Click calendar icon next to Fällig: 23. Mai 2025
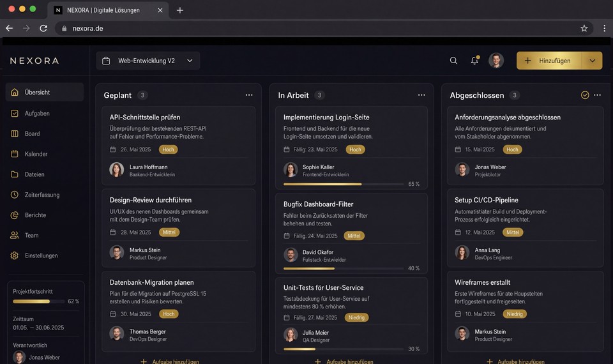This screenshot has width=613, height=364. pyautogui.click(x=287, y=149)
